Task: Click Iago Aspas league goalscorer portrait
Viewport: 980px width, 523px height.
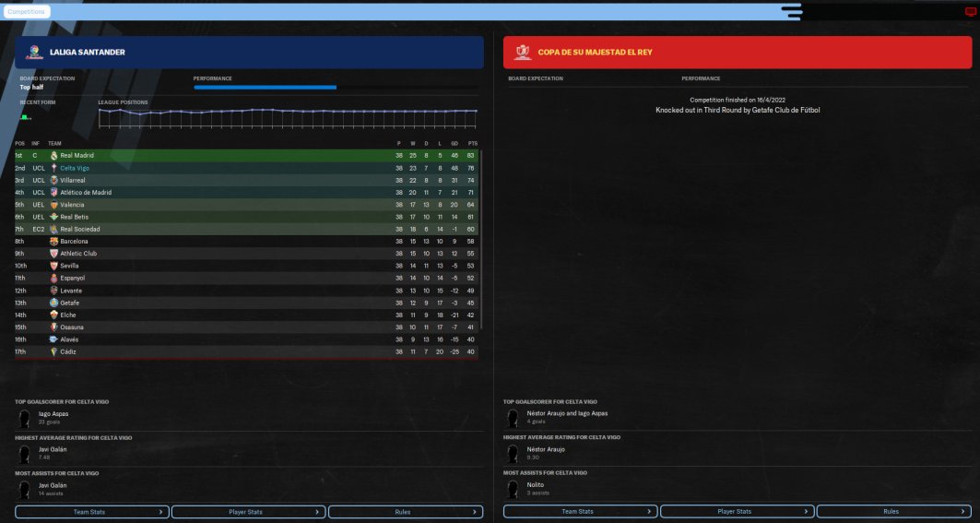Action: point(24,419)
